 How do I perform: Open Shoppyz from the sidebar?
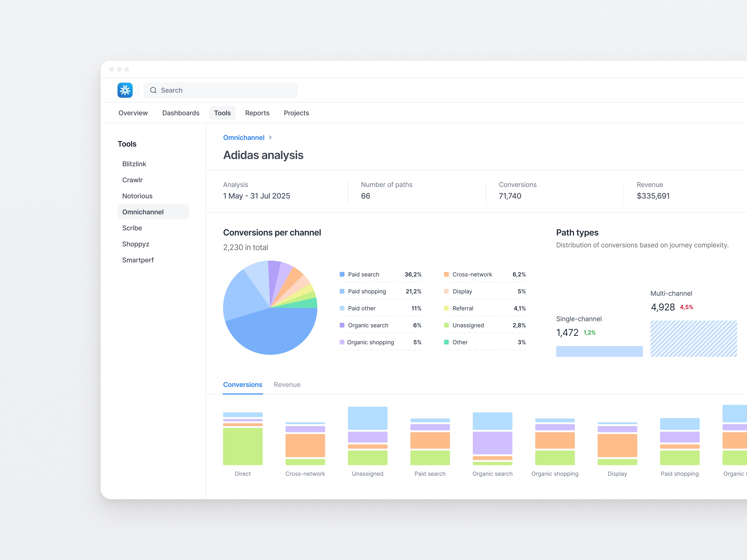(x=136, y=244)
